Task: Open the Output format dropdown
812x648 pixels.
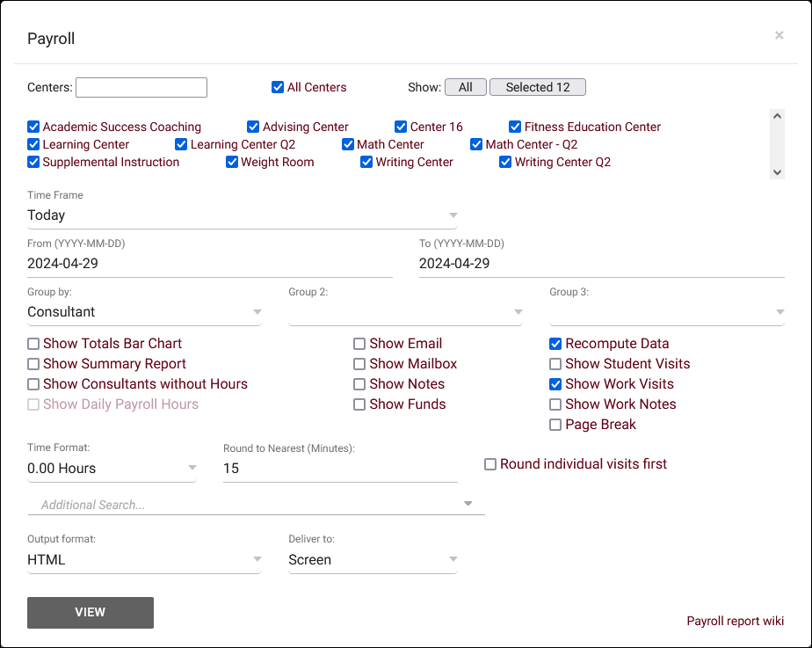Action: (x=144, y=560)
